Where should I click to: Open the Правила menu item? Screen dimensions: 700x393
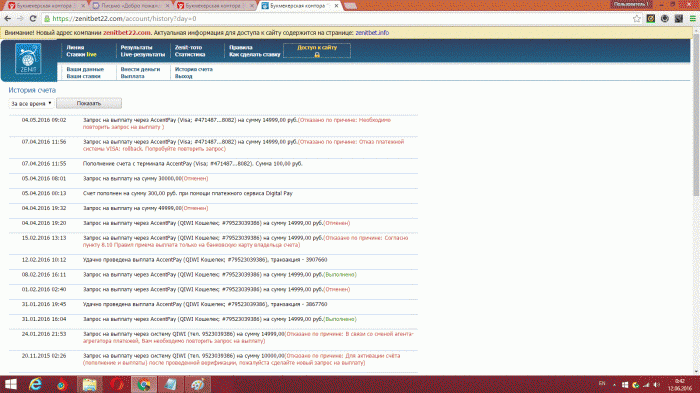[241, 47]
